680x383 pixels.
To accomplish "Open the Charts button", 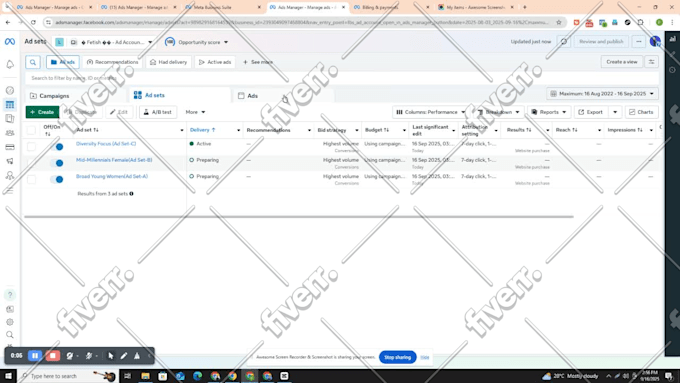I will click(x=641, y=112).
